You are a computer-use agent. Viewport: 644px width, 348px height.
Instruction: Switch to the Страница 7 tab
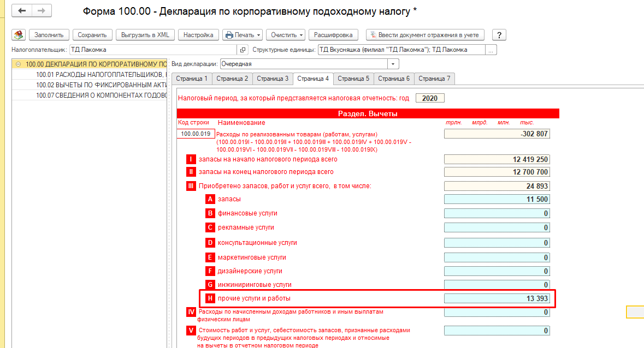click(434, 79)
